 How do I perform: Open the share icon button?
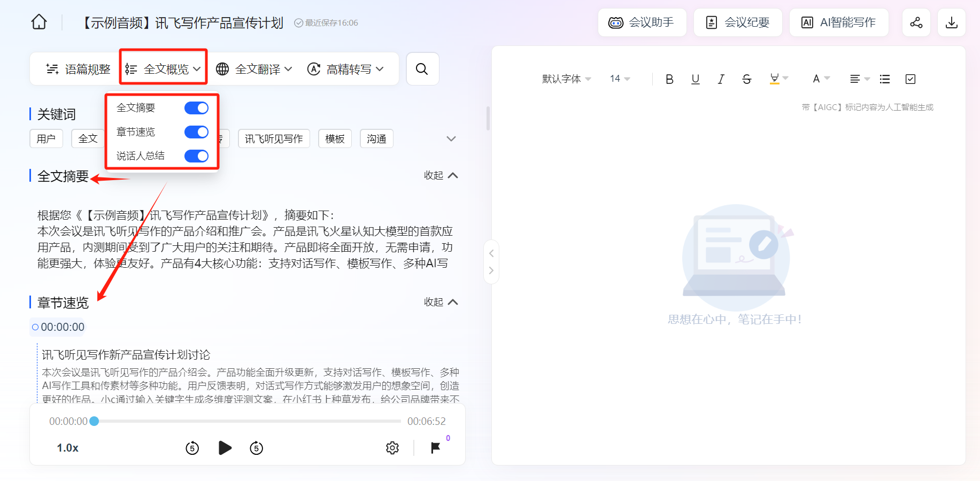pyautogui.click(x=916, y=22)
